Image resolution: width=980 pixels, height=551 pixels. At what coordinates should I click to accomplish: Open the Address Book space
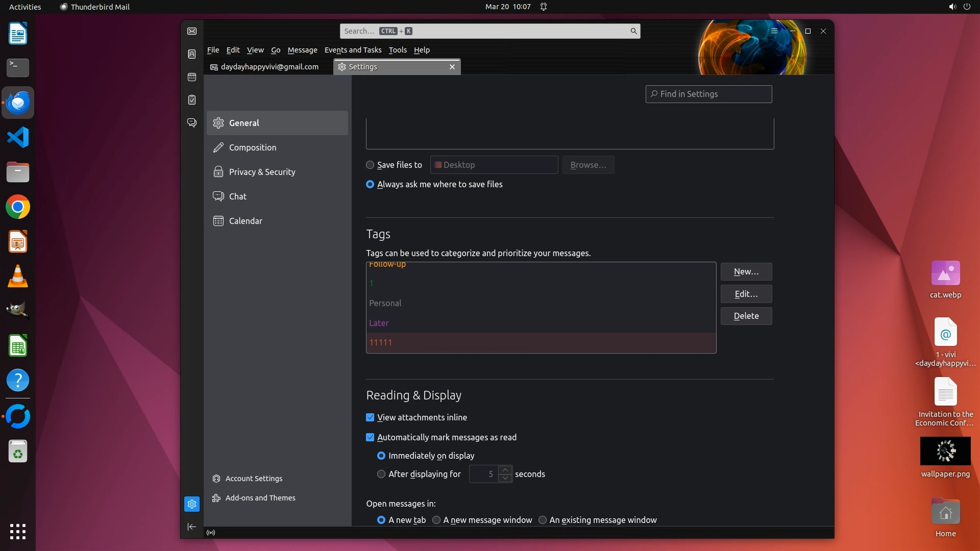click(192, 54)
